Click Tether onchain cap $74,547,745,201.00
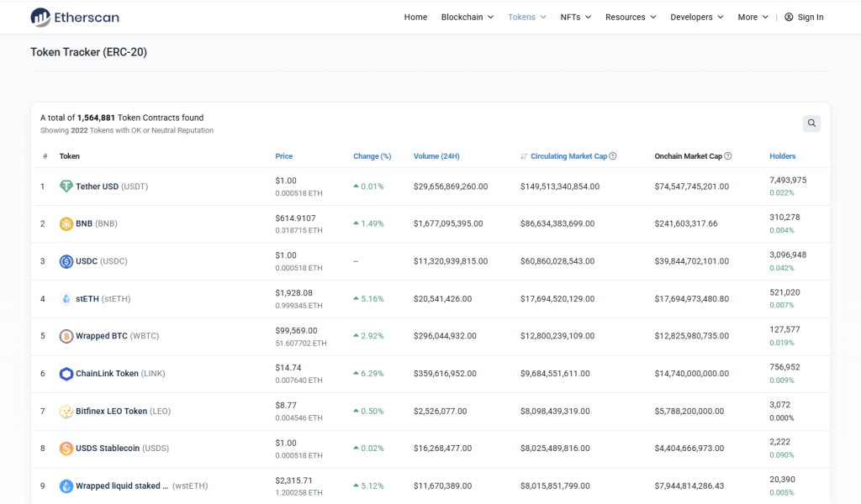The image size is (861, 504). click(x=692, y=186)
